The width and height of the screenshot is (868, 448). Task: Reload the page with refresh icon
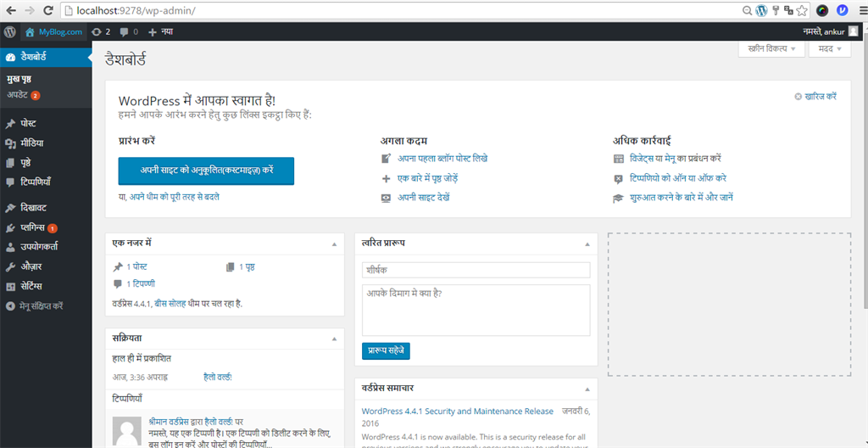48,10
